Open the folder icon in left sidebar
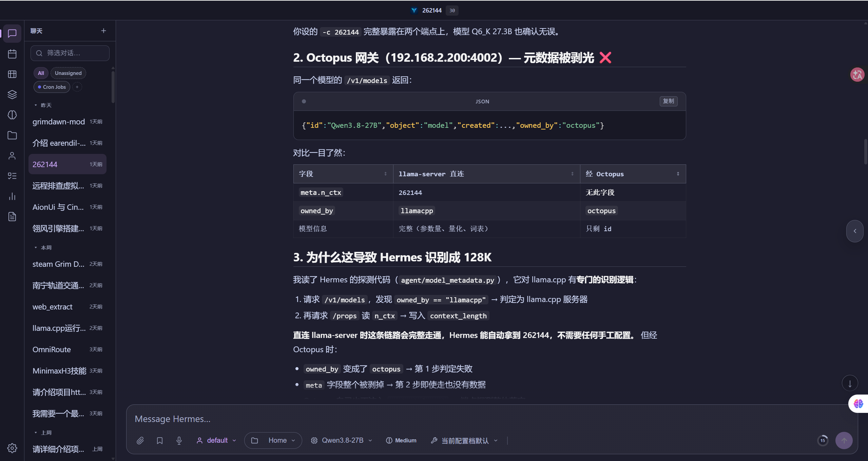 12,135
